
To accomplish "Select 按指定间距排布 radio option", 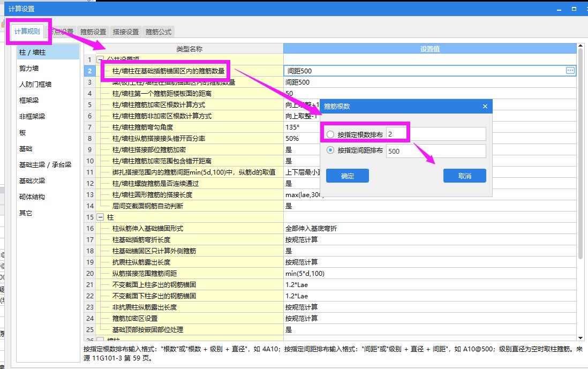I will (330, 150).
